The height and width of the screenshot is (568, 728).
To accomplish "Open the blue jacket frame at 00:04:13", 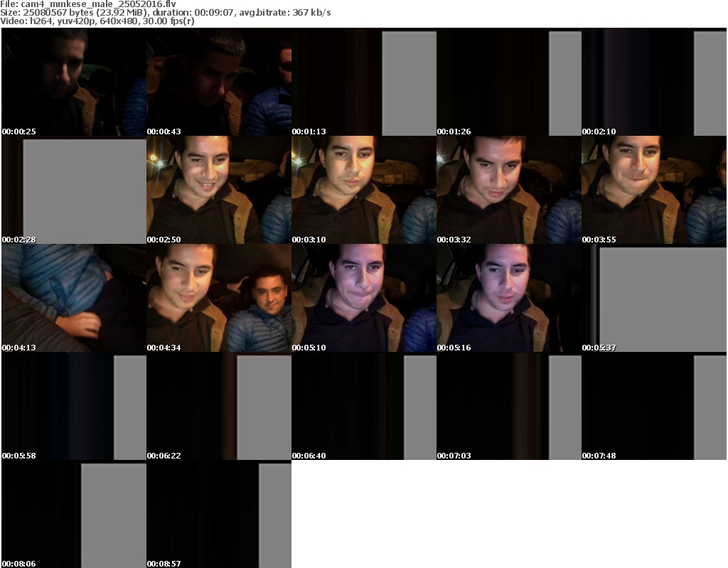I will (74, 298).
